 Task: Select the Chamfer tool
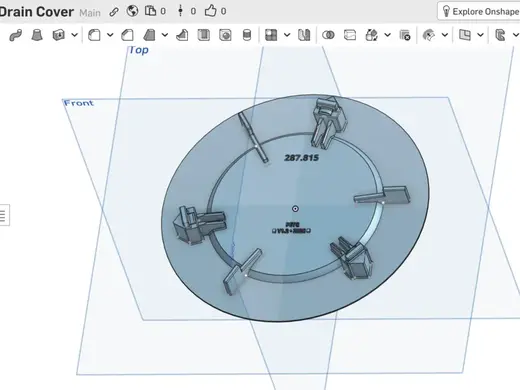tap(128, 35)
